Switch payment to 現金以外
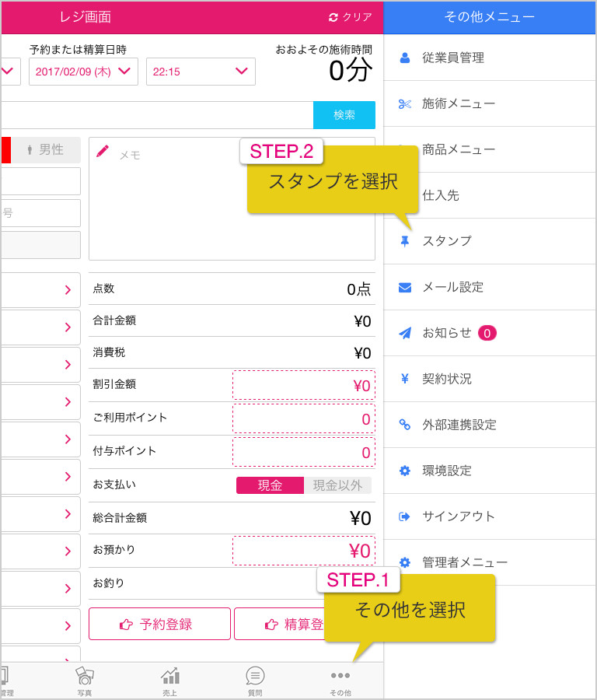This screenshot has height=700, width=597. (337, 485)
